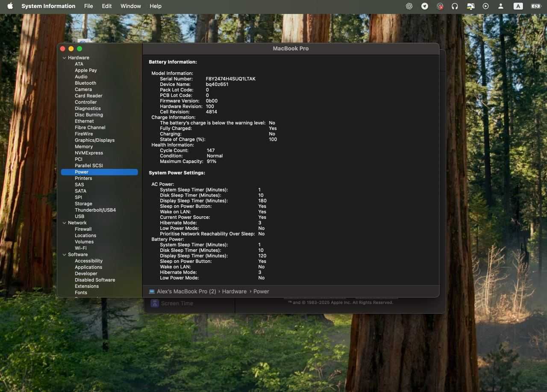This screenshot has height=392, width=547.
Task: Collapse the Software section
Action: click(x=64, y=254)
